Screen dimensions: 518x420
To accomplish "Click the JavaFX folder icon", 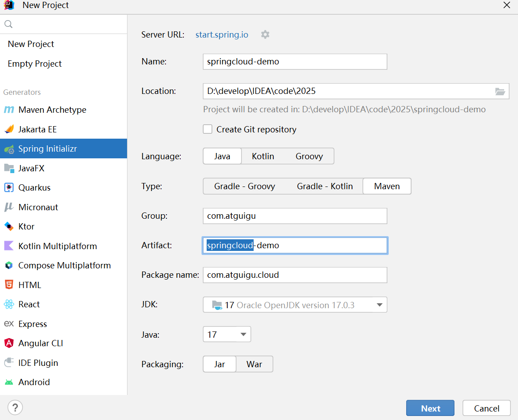I will (9, 168).
